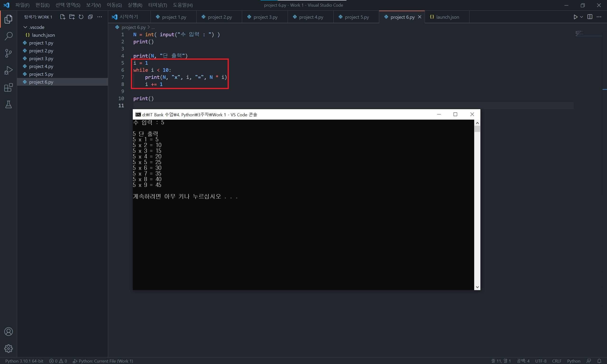Open run button dropdown arrow
This screenshot has height=364, width=607.
point(581,17)
